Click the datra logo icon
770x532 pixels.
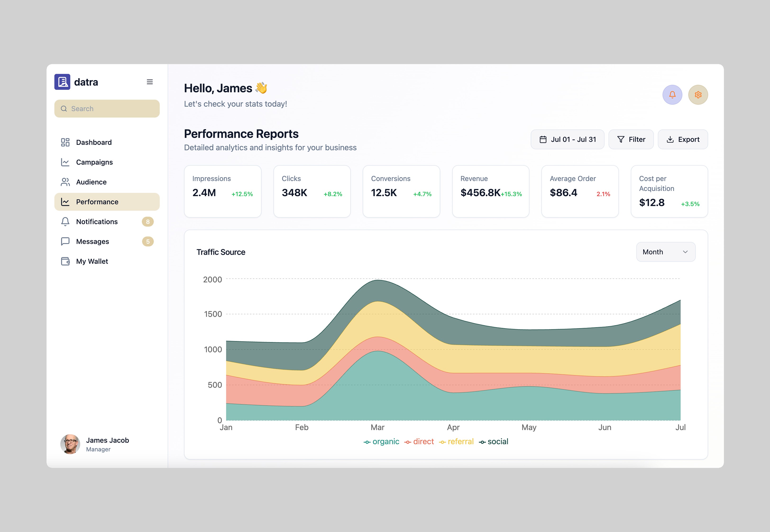coord(62,82)
